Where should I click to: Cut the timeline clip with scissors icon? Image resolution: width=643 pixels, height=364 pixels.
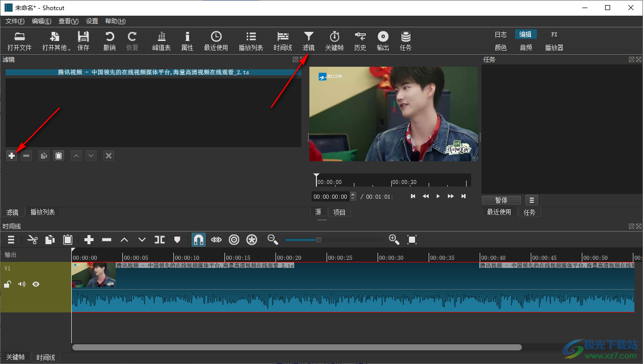32,240
